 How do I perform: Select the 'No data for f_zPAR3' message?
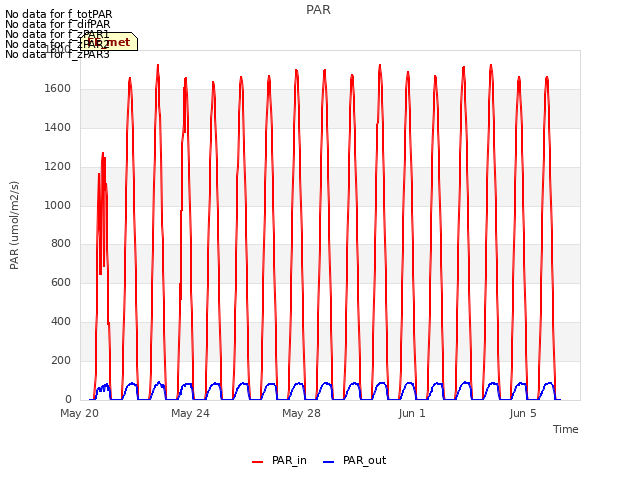coord(58,54)
